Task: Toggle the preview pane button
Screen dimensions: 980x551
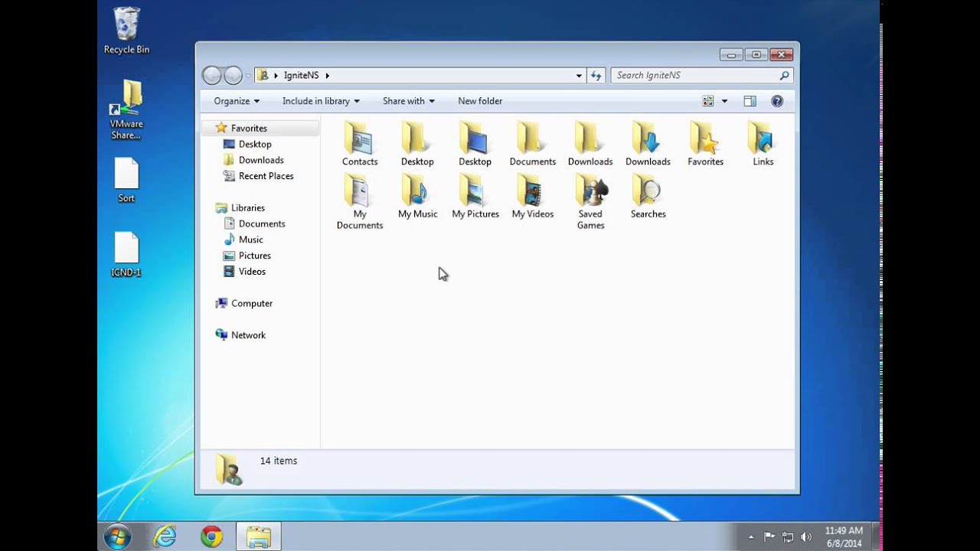Action: point(750,101)
